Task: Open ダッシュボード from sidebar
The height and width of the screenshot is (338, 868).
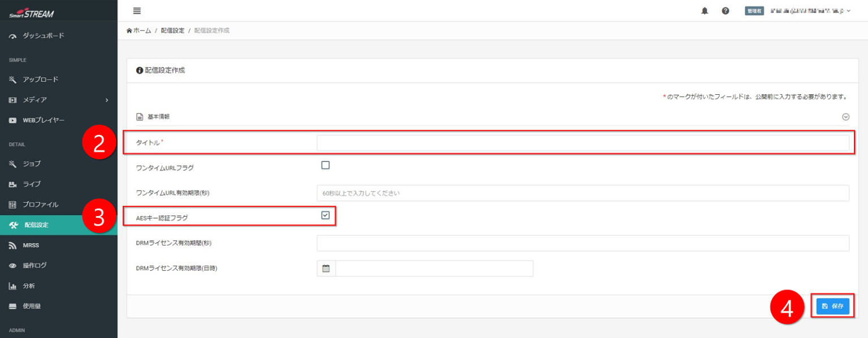Action: click(43, 36)
